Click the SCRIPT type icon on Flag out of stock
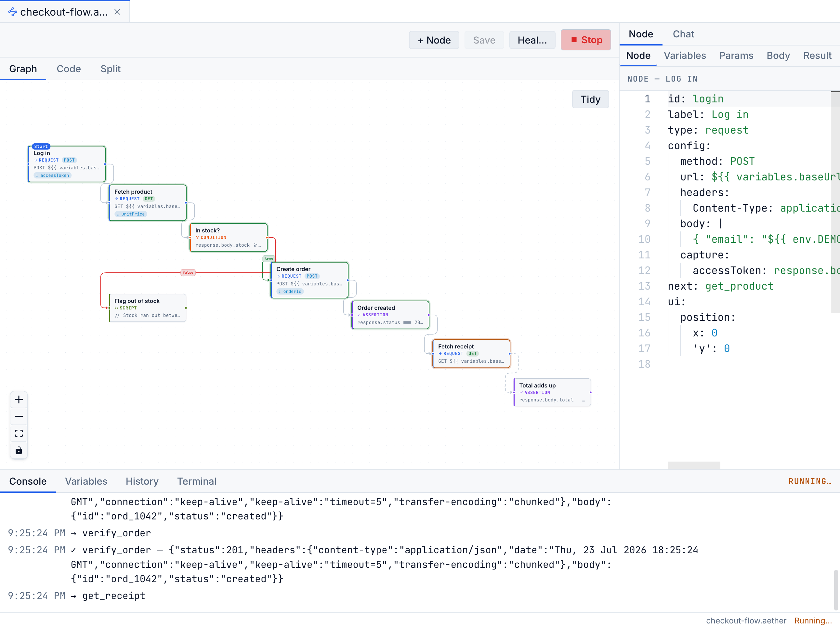The image size is (840, 628). [116, 308]
